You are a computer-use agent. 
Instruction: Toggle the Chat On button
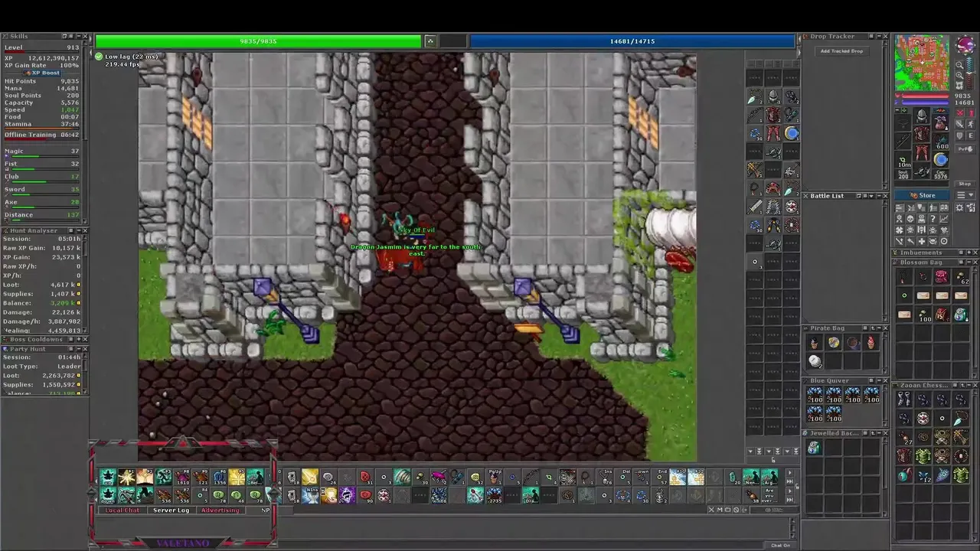coord(781,545)
